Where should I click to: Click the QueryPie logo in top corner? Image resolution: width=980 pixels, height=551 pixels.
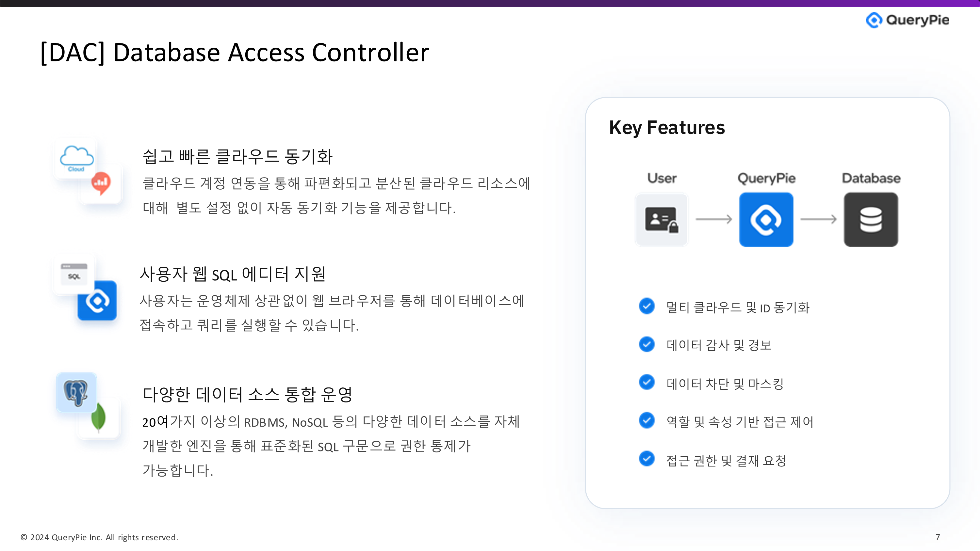[x=907, y=20]
